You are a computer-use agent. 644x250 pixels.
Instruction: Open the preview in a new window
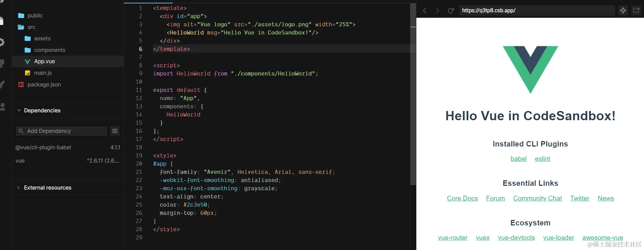[636, 11]
